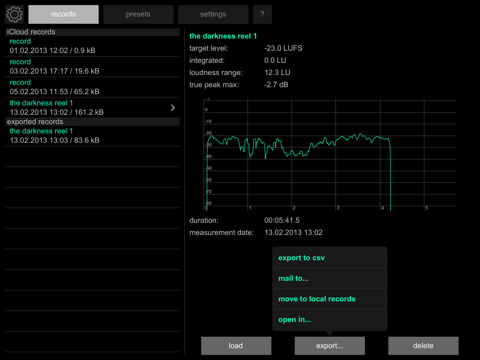This screenshot has height=360, width=480.
Task: Select record from 01.02.2013 12:02
Action: (92, 46)
